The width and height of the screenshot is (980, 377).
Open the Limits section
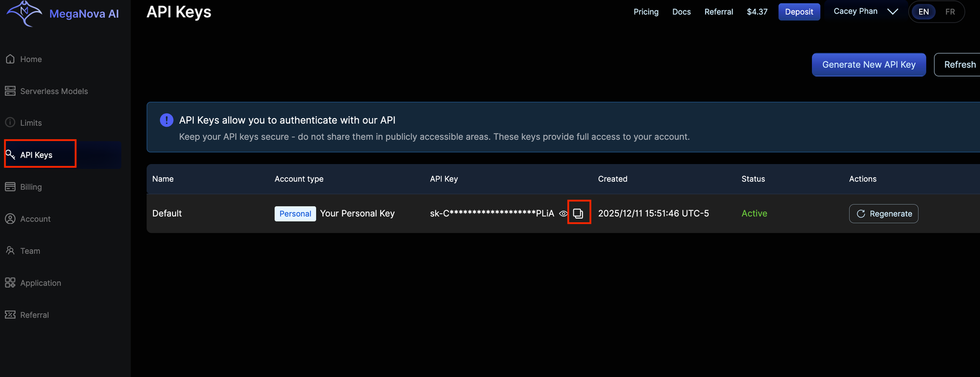click(x=31, y=123)
